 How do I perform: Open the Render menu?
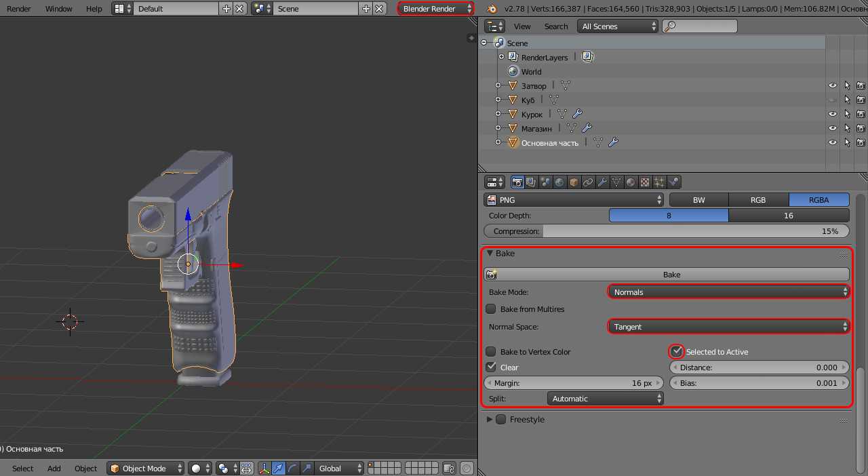[x=19, y=9]
